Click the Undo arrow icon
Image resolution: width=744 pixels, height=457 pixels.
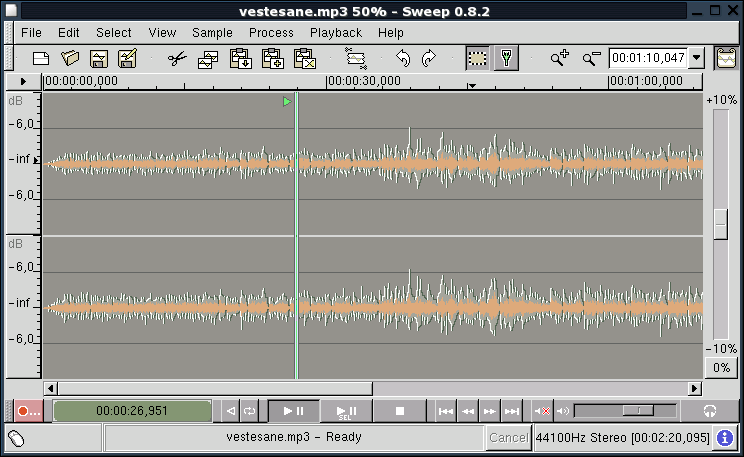click(403, 59)
